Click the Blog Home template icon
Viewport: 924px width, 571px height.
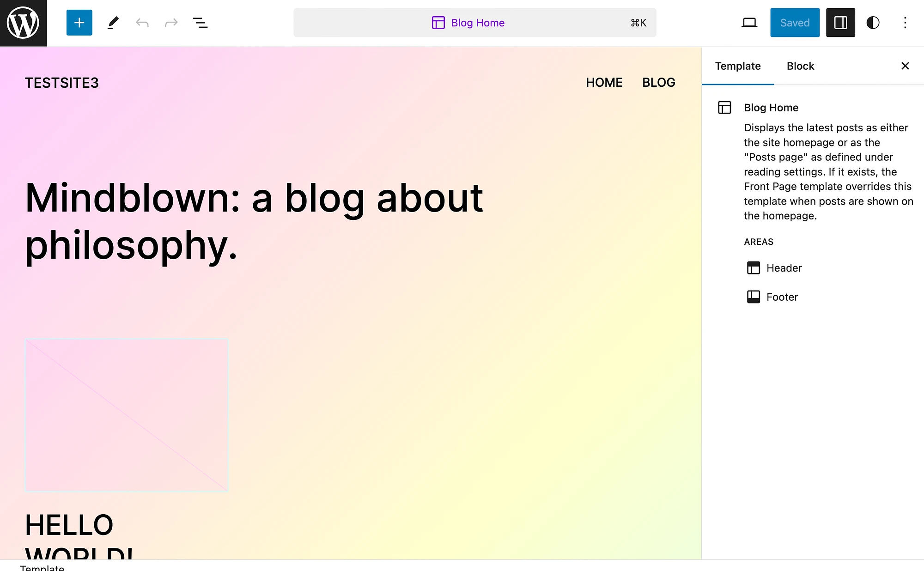725,107
